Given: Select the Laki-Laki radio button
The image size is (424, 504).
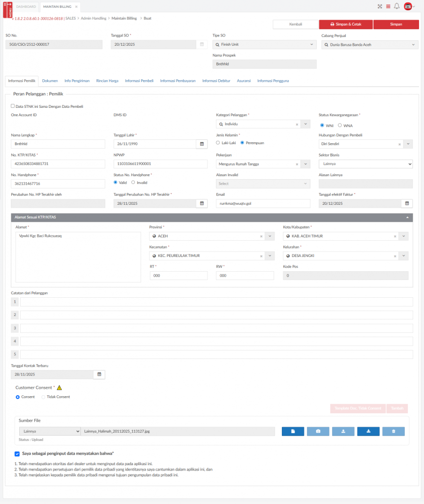Looking at the screenshot, I should point(218,143).
